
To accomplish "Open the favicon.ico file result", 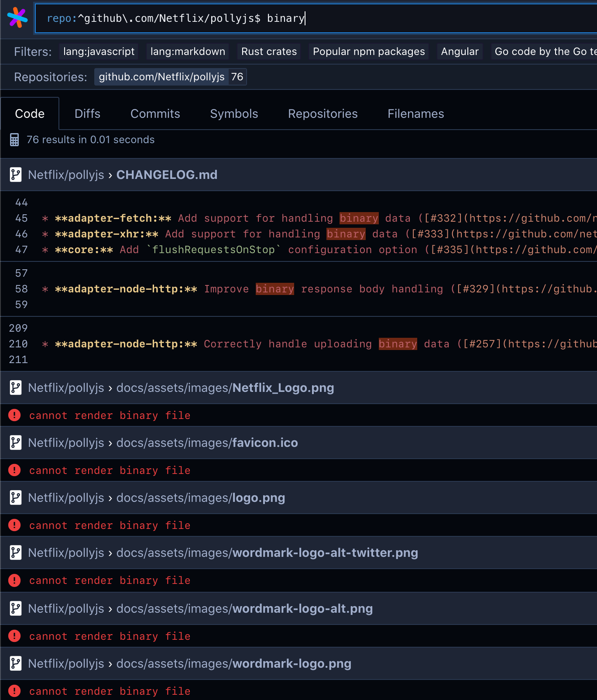I will coord(207,443).
